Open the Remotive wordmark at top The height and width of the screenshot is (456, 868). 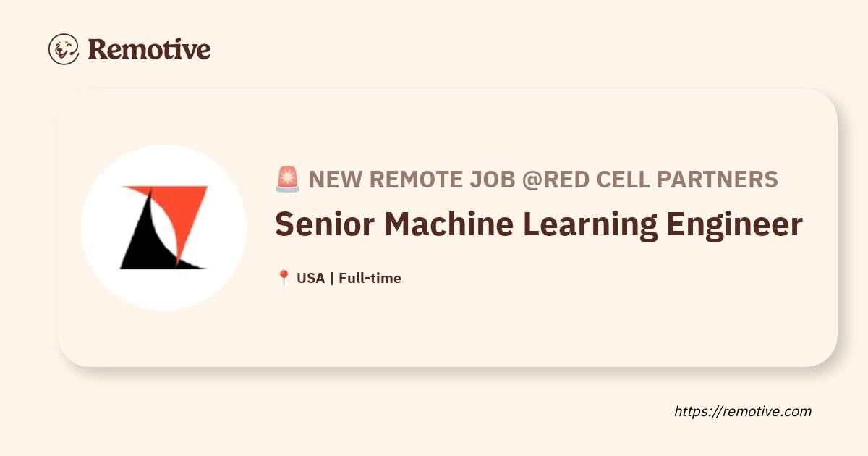click(149, 49)
